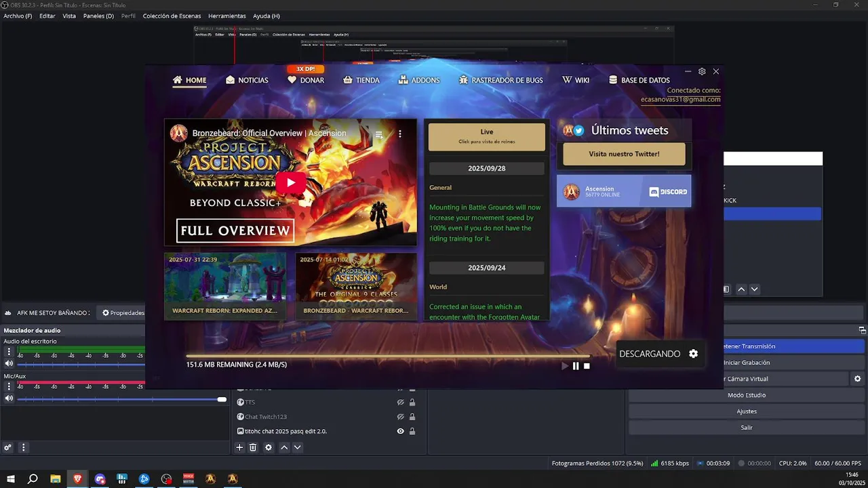Click the connected account email link
The image size is (868, 488).
pyautogui.click(x=680, y=99)
